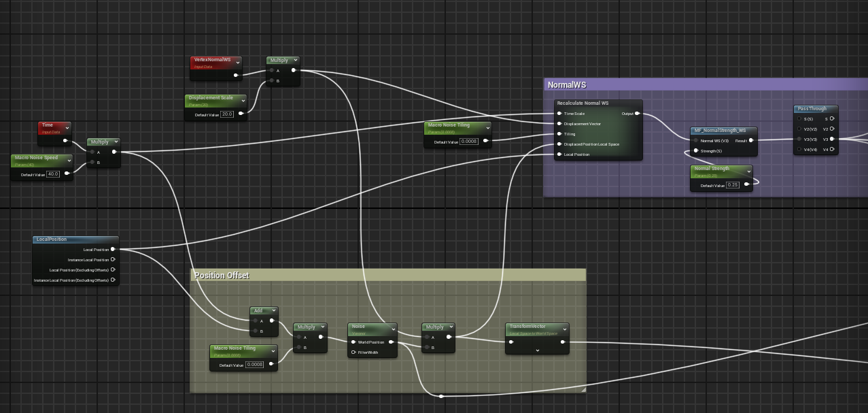Click the S output pin on PassThrough node
The width and height of the screenshot is (868, 413).
click(x=833, y=118)
